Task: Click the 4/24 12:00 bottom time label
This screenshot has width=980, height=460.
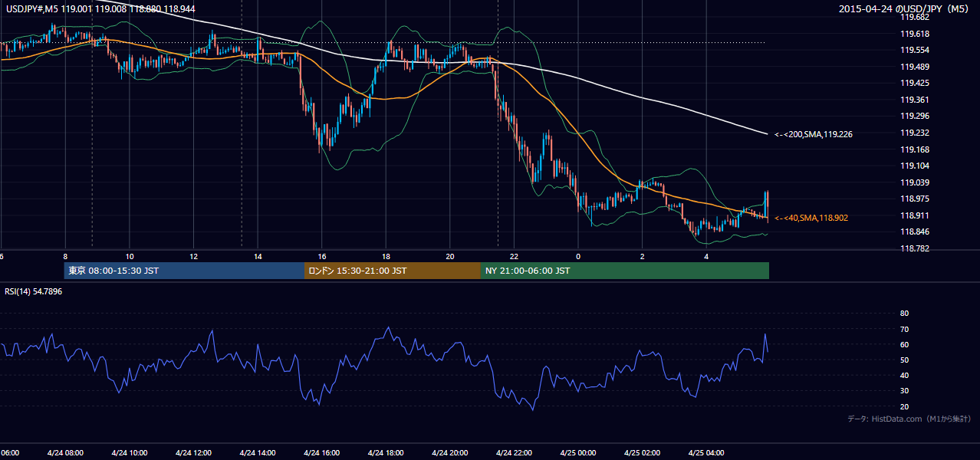Action: pyautogui.click(x=193, y=452)
